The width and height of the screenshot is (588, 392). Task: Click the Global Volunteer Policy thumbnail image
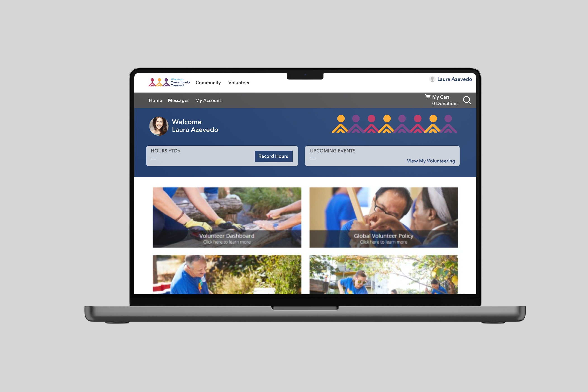384,217
